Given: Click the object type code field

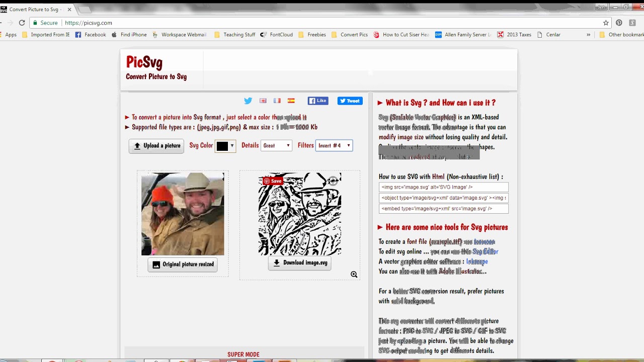Looking at the screenshot, I should pos(444,198).
